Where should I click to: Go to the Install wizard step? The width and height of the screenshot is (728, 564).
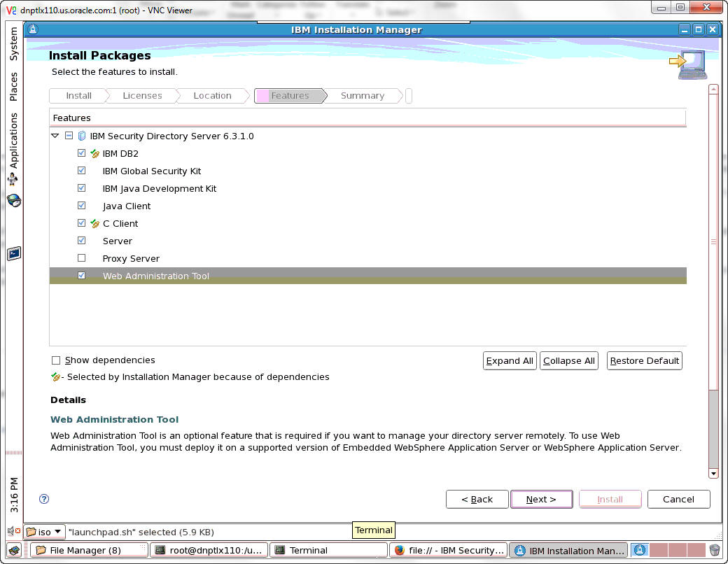coord(79,96)
